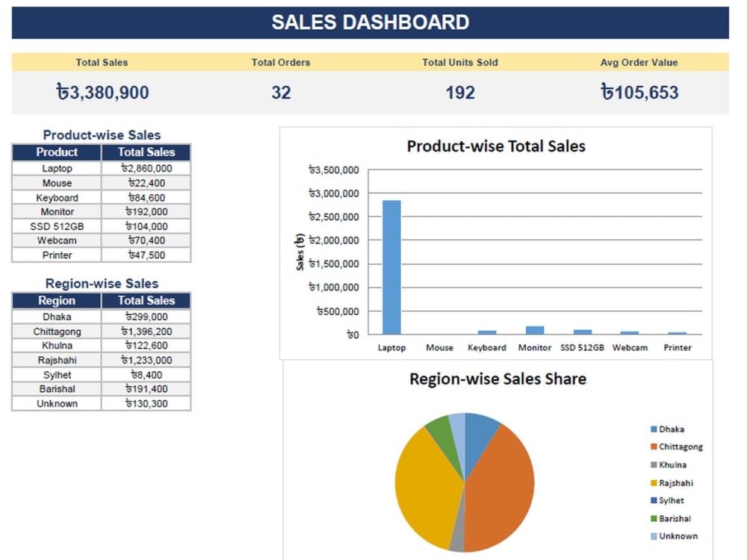Click the Chittagong sales value ৳1,396,200
Viewport: 747px width, 560px height.
[146, 332]
